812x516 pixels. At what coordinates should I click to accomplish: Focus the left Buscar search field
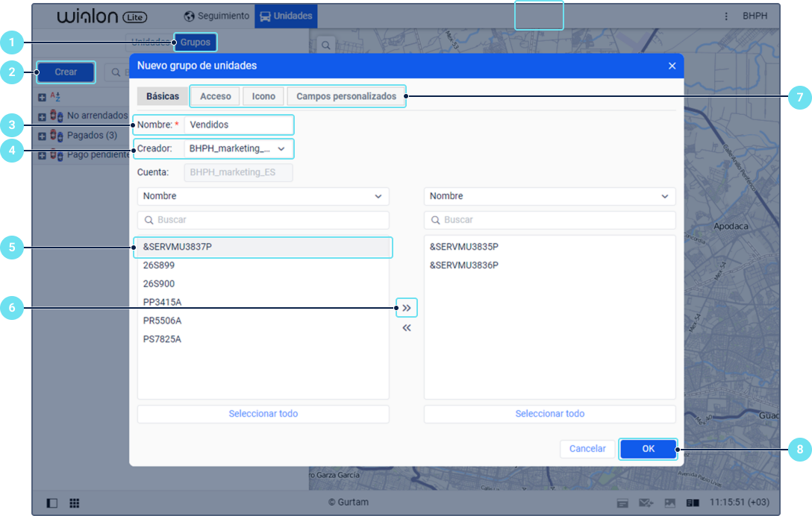pyautogui.click(x=263, y=220)
